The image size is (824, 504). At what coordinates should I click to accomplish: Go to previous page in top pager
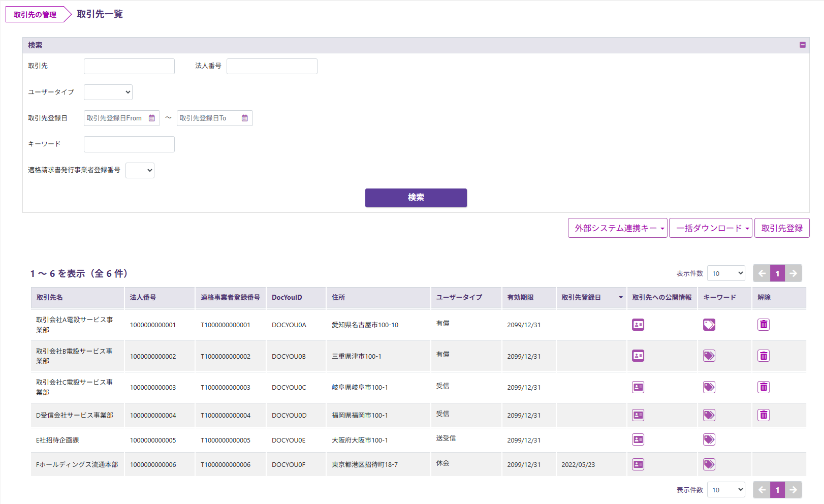click(762, 273)
